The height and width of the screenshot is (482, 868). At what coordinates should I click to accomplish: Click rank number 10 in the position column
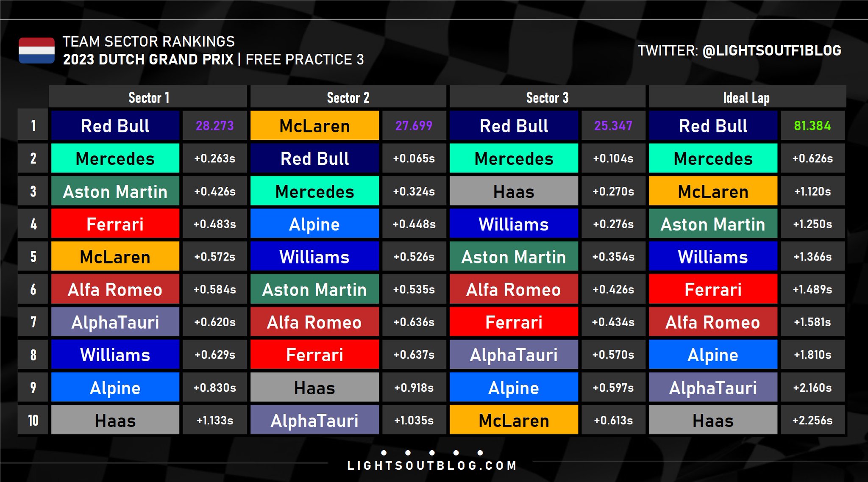pyautogui.click(x=33, y=420)
